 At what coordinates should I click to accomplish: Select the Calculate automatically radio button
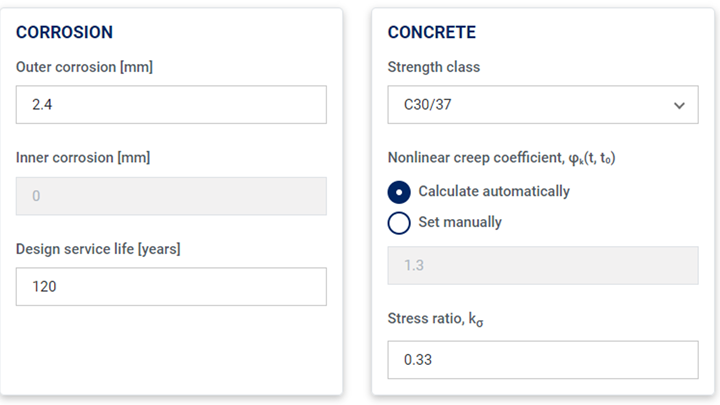[399, 192]
